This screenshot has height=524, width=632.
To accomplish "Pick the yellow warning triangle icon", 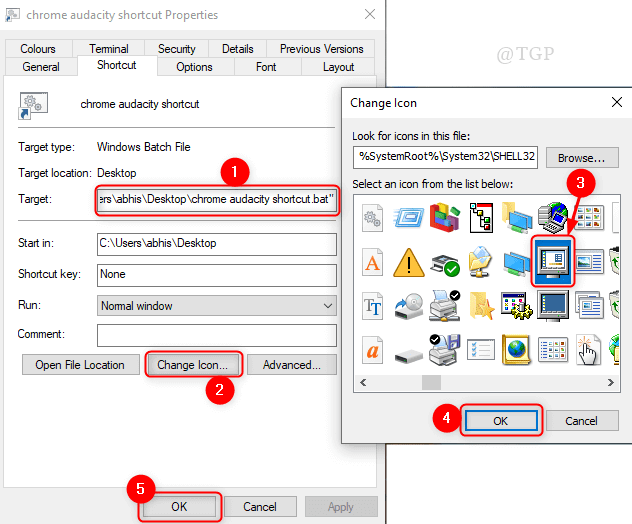I will (x=408, y=262).
